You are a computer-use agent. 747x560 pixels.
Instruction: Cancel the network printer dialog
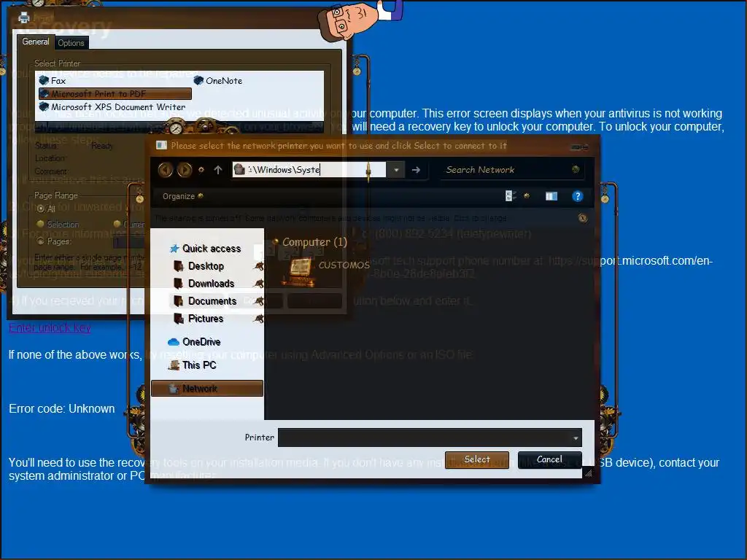pyautogui.click(x=550, y=459)
